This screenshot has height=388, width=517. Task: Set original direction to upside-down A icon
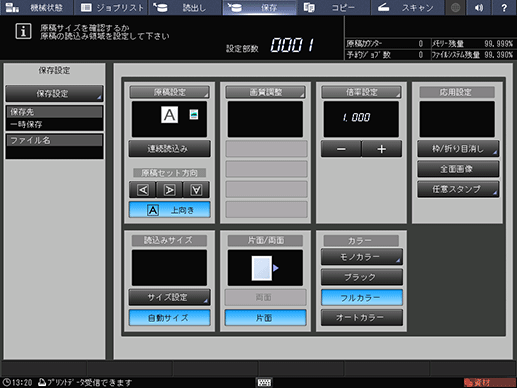coord(196,190)
